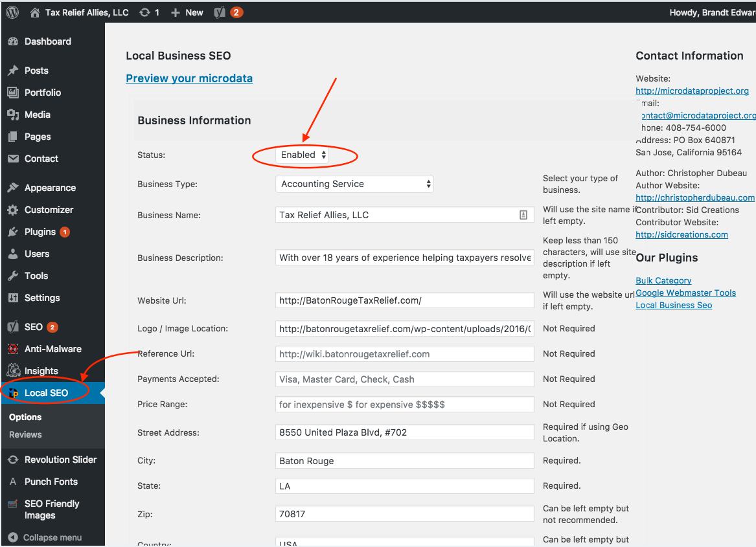Click the Appearance paintbrush icon

[13, 188]
